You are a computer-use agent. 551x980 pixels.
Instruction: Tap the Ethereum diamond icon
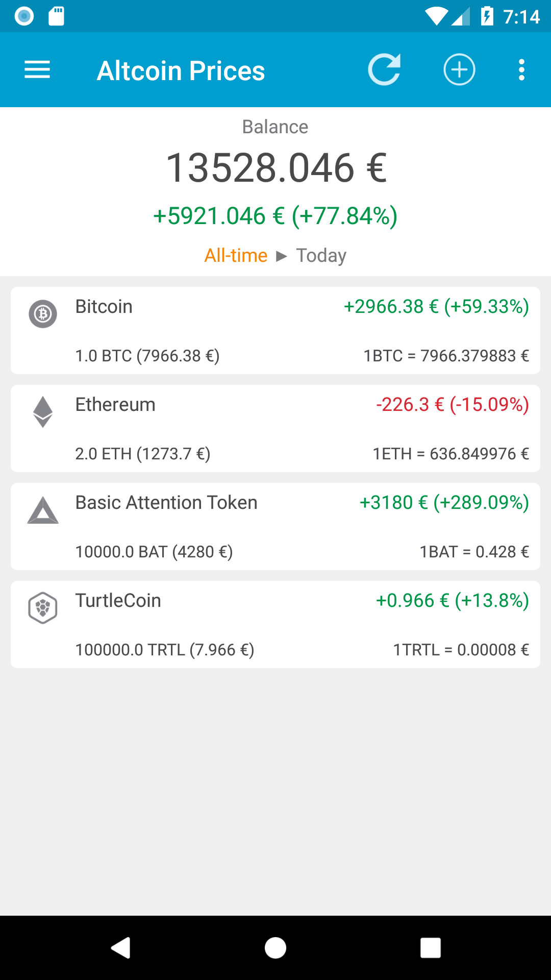tap(43, 411)
